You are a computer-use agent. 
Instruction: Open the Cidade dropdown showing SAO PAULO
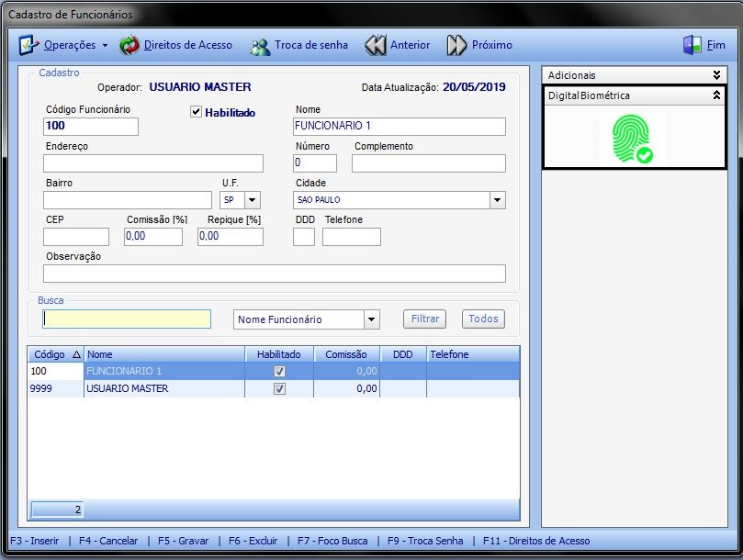(x=497, y=200)
